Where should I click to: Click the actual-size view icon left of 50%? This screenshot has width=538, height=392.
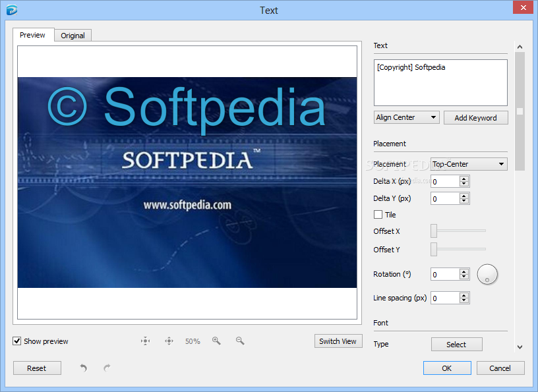169,341
